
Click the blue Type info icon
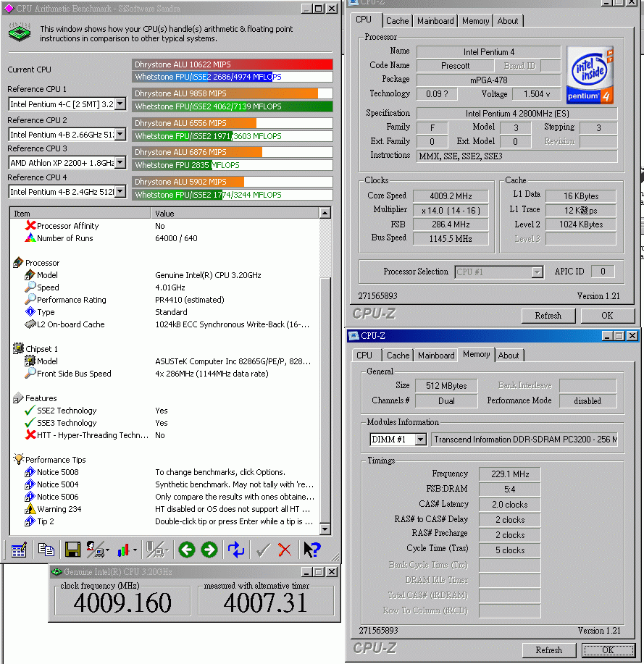coord(30,311)
